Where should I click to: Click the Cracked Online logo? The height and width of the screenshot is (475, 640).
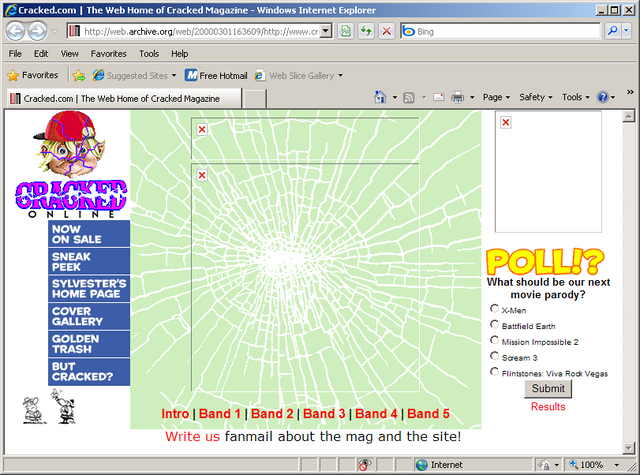[71, 199]
